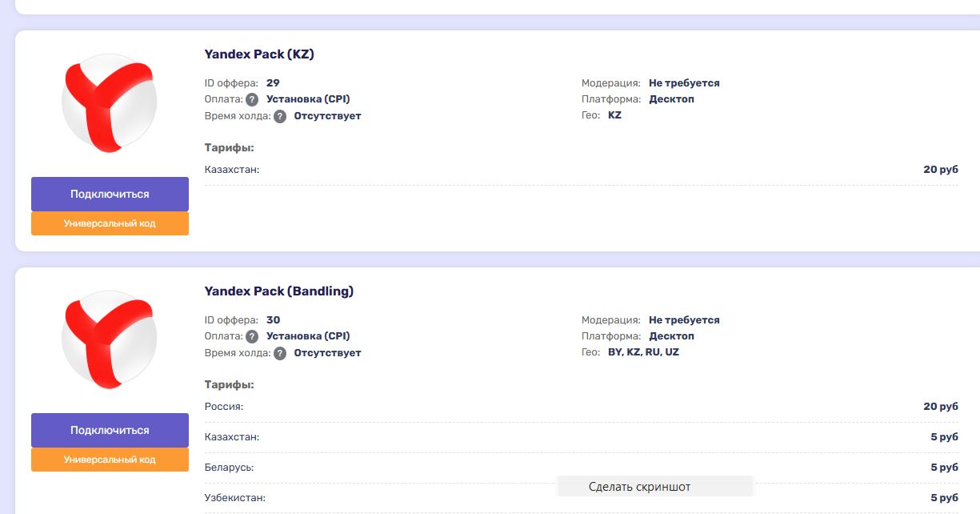The height and width of the screenshot is (514, 980).
Task: Click offer ID number 30
Action: (x=273, y=320)
